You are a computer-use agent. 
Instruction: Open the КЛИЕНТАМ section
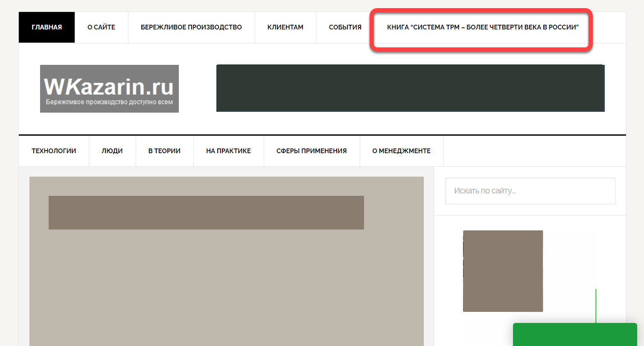click(285, 27)
